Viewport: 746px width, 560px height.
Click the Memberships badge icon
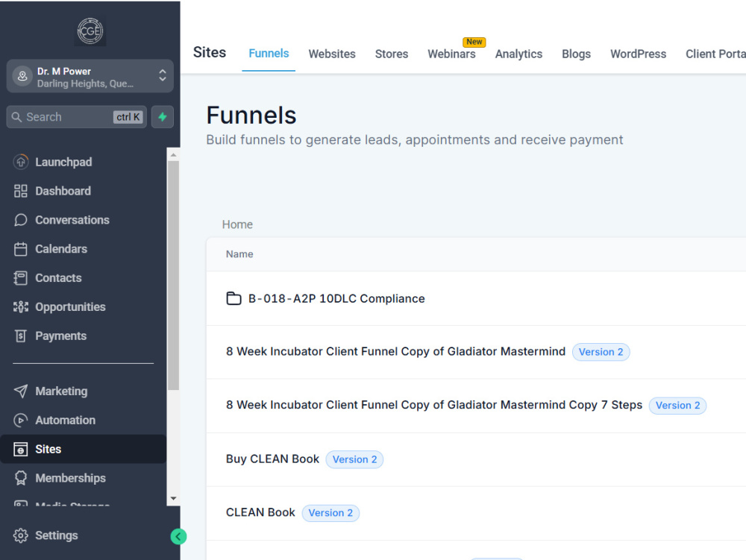(20, 478)
